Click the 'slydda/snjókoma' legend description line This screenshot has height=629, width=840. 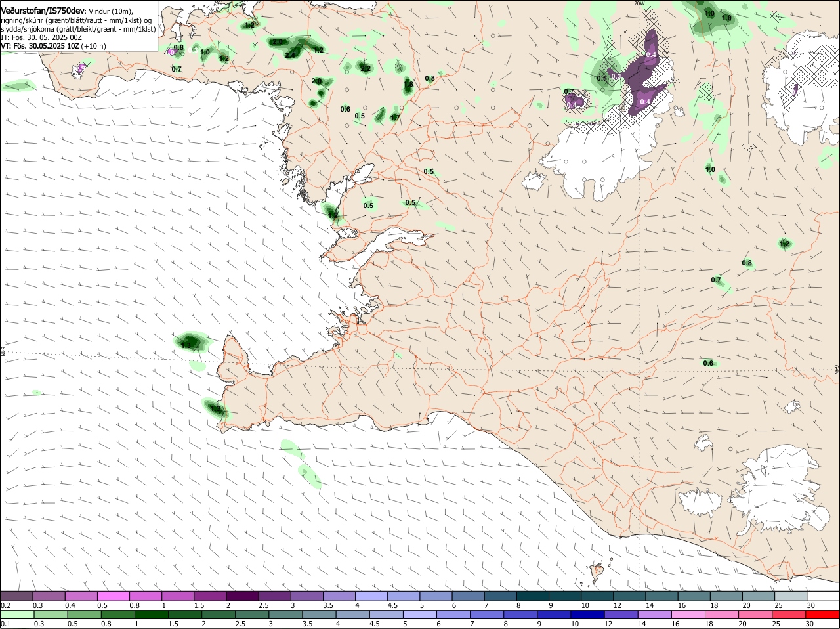point(78,29)
